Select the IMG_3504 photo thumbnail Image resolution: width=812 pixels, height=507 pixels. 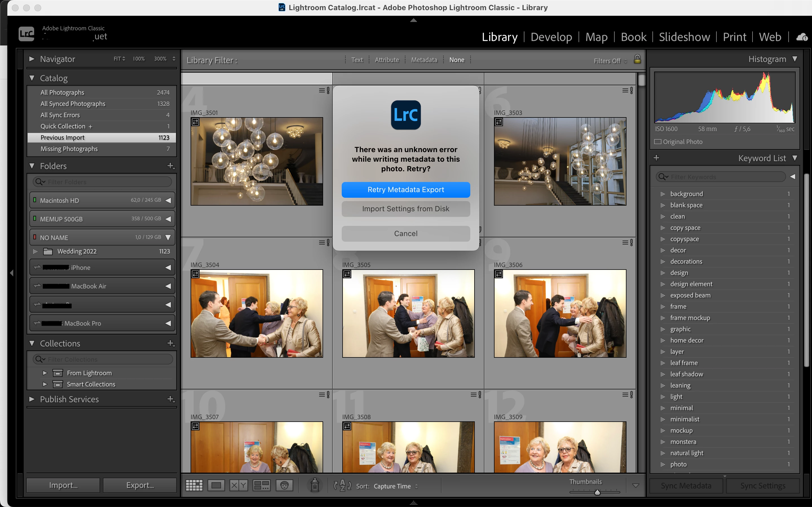[257, 313]
